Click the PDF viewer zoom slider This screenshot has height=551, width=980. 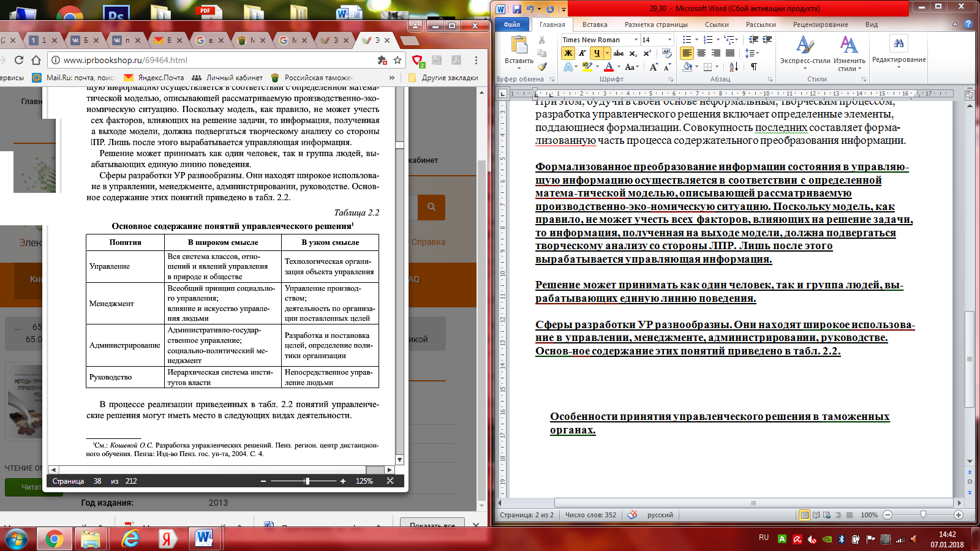click(x=307, y=481)
